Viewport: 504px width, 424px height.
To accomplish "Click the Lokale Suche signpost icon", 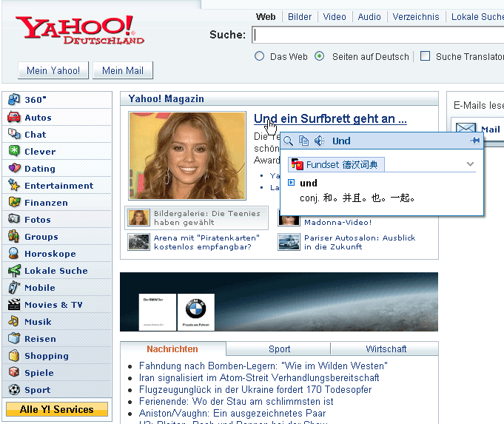I will pos(14,270).
